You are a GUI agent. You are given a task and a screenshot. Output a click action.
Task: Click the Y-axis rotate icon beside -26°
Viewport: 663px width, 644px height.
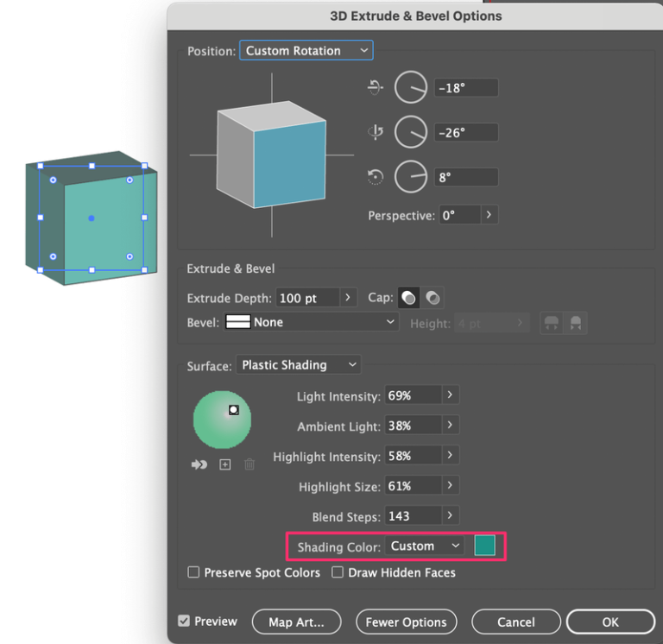coord(375,132)
